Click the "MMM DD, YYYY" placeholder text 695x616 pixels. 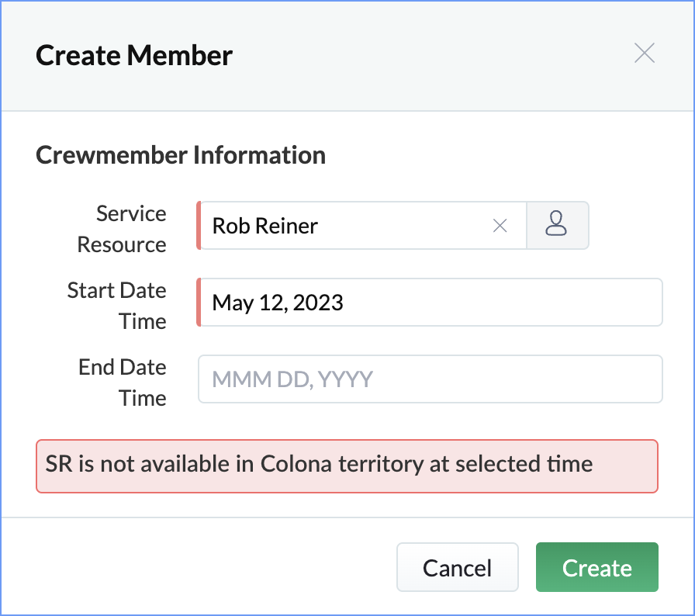point(292,379)
